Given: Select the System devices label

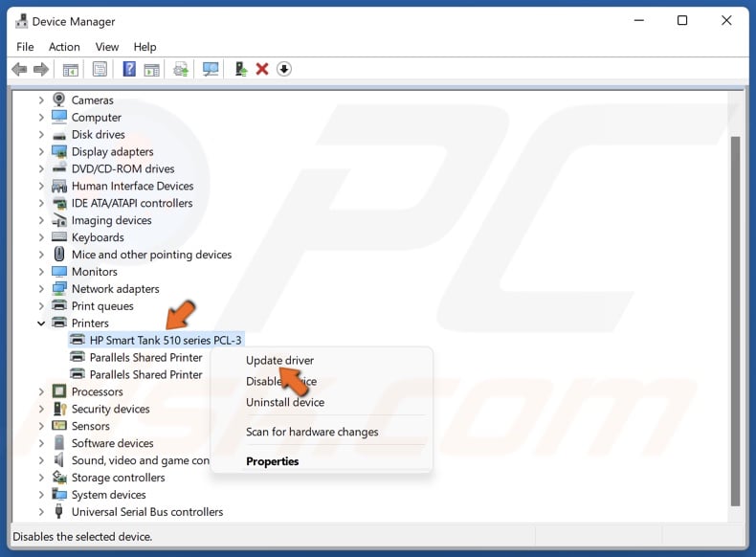Looking at the screenshot, I should pos(108,495).
